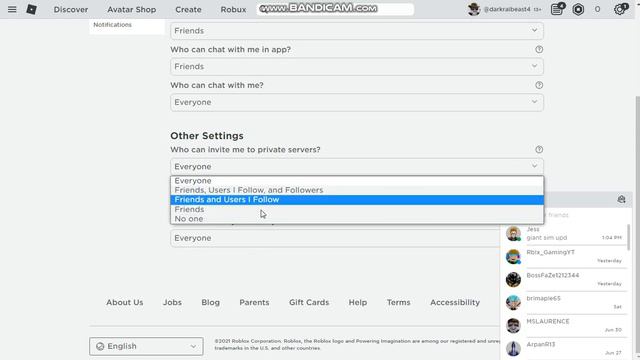Image resolution: width=640 pixels, height=360 pixels.
Task: Show help for 'Who can chat with me?'
Action: pyautogui.click(x=539, y=85)
